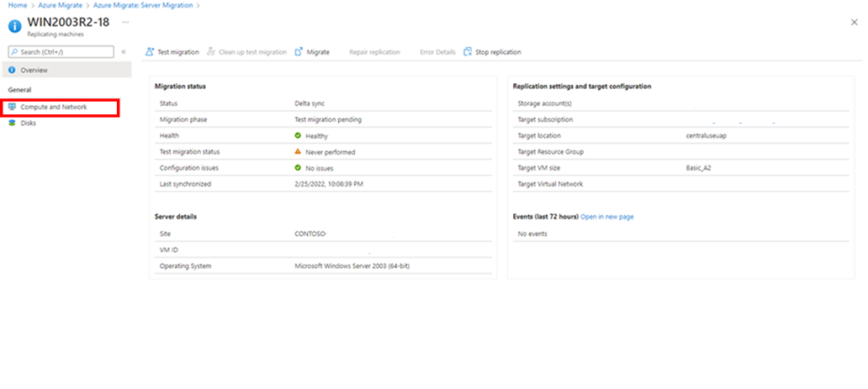Start a Test migration
Image resolution: width=868 pixels, height=389 pixels.
click(x=172, y=52)
